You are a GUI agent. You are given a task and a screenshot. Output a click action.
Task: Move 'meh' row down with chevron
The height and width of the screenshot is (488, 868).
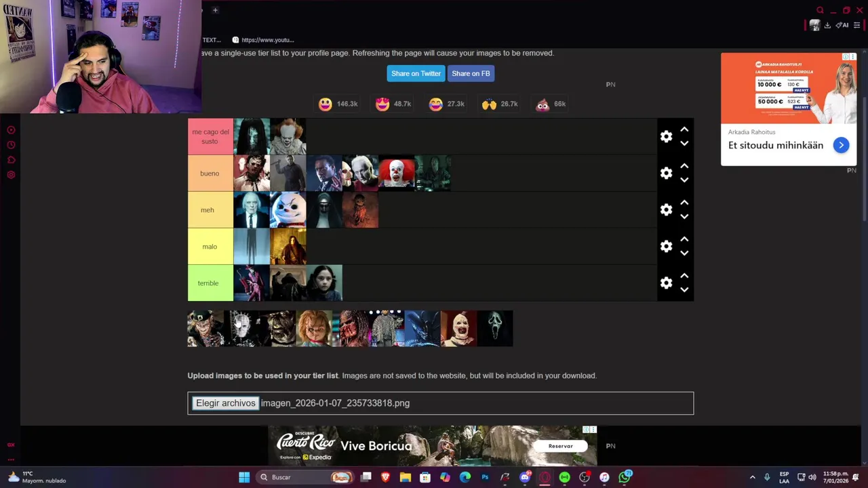[x=684, y=217]
